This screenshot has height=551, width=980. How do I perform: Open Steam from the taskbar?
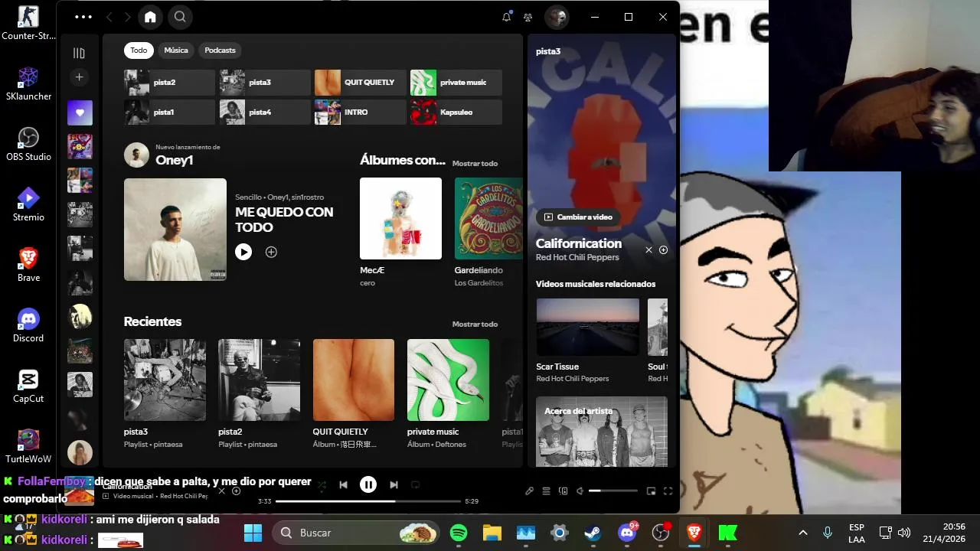(x=593, y=533)
